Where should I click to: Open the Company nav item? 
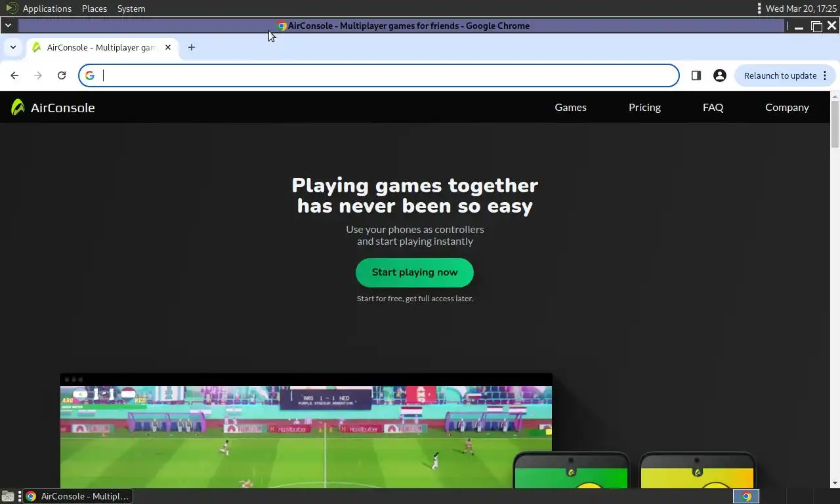click(787, 107)
